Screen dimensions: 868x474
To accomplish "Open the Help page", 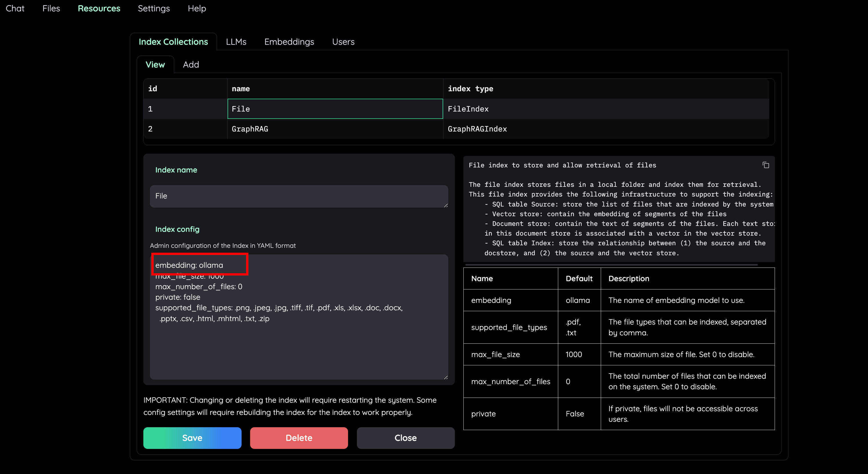I will click(197, 9).
